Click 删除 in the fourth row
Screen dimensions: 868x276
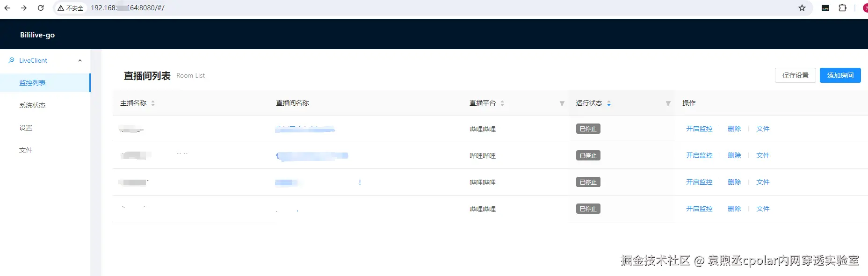tap(734, 209)
